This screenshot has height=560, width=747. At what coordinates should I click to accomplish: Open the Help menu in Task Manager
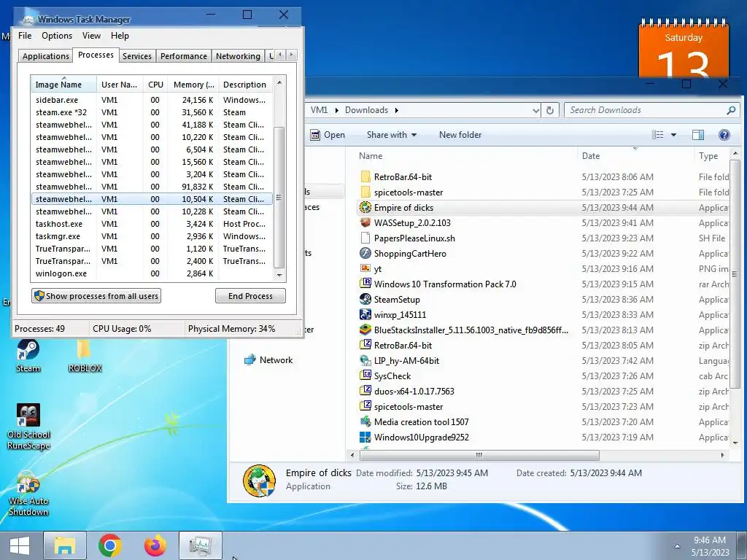(120, 36)
